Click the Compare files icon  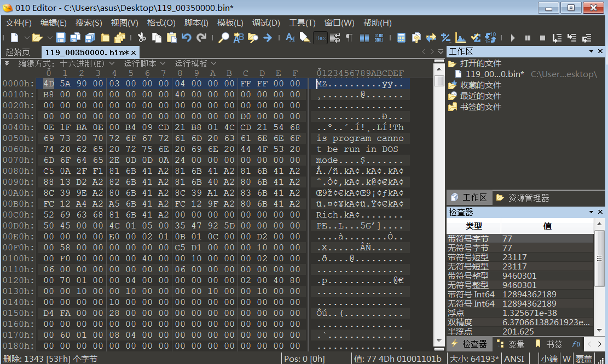coord(431,38)
